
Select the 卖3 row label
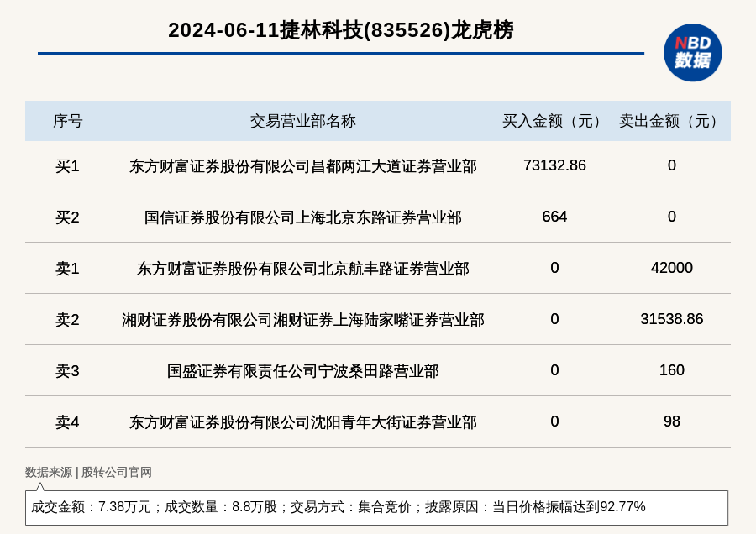coord(67,371)
